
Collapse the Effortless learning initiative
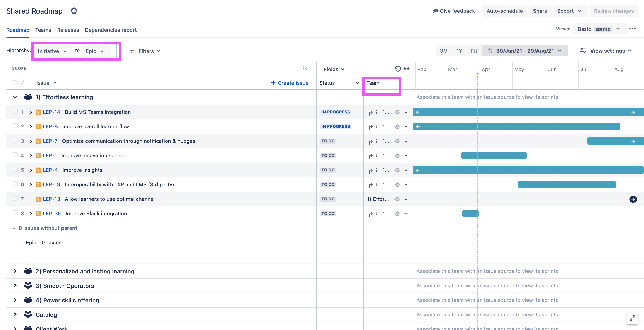tap(15, 97)
